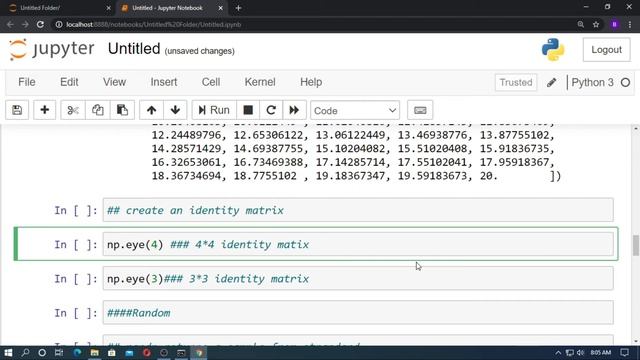The image size is (640, 360).
Task: Copy selected cells icon
Action: 98,110
